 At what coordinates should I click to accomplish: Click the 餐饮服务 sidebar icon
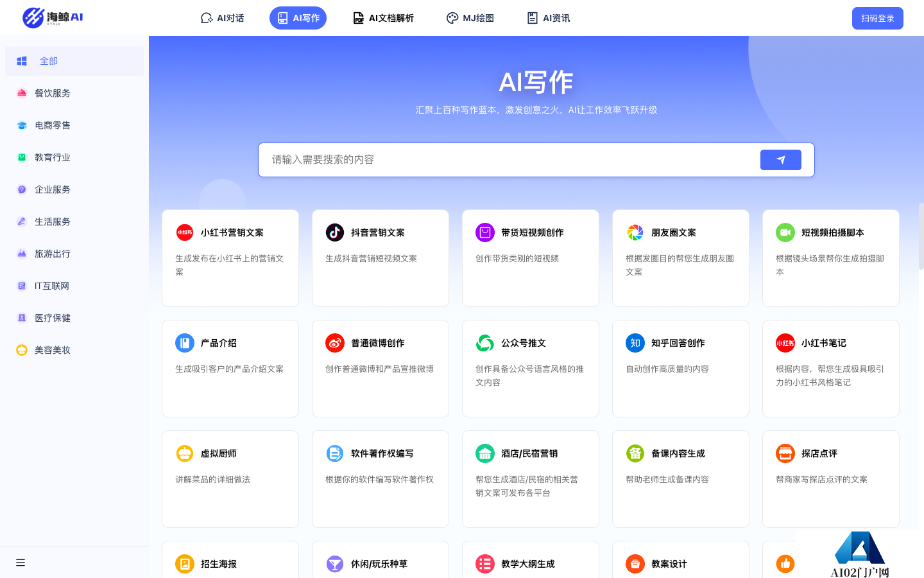point(22,93)
